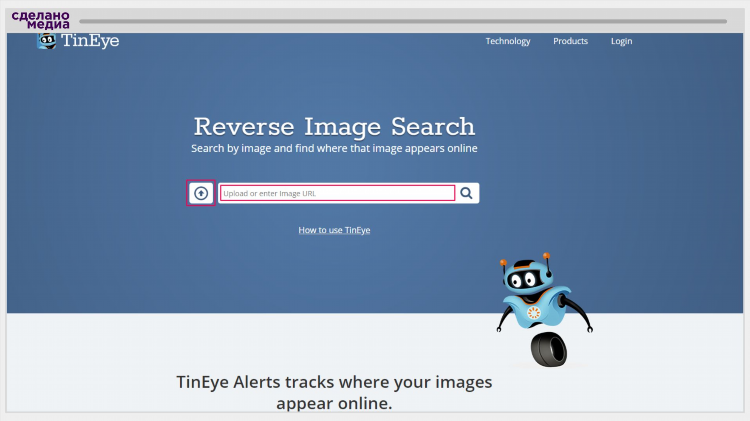Click the magnifying glass search button
The image size is (750, 421).
466,193
